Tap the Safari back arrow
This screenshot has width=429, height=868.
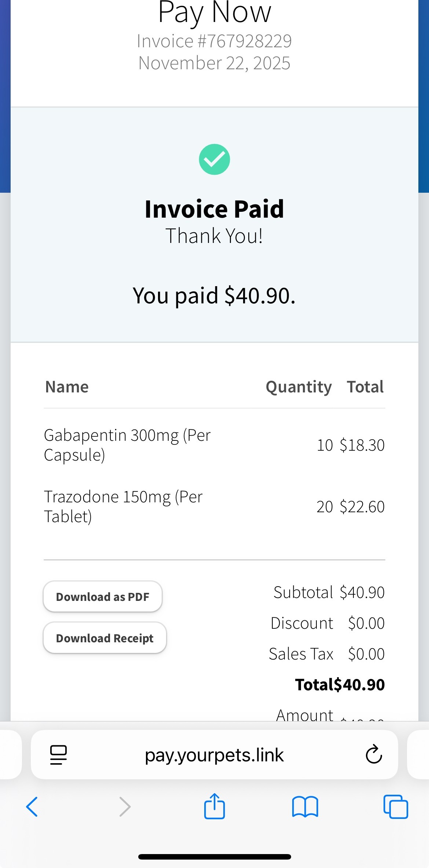(x=32, y=807)
